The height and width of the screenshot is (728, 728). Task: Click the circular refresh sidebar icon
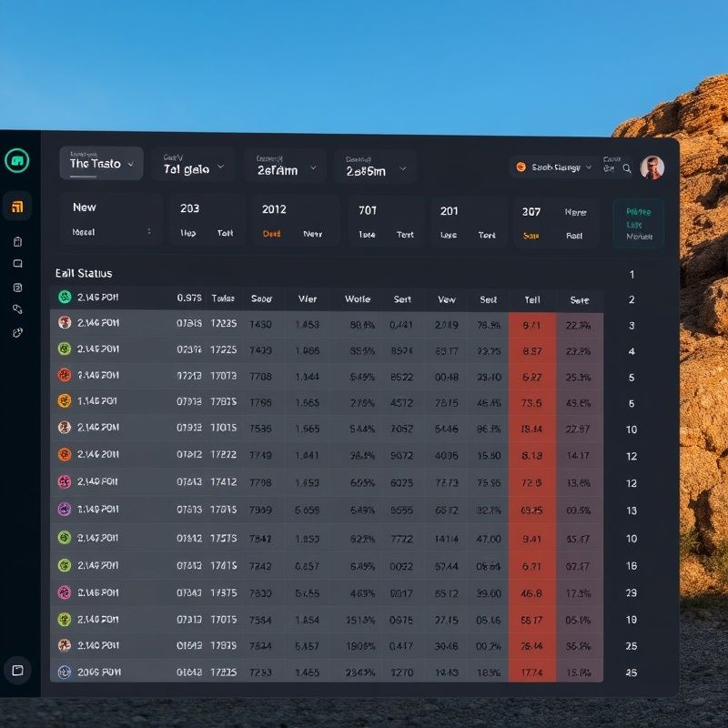[x=17, y=332]
